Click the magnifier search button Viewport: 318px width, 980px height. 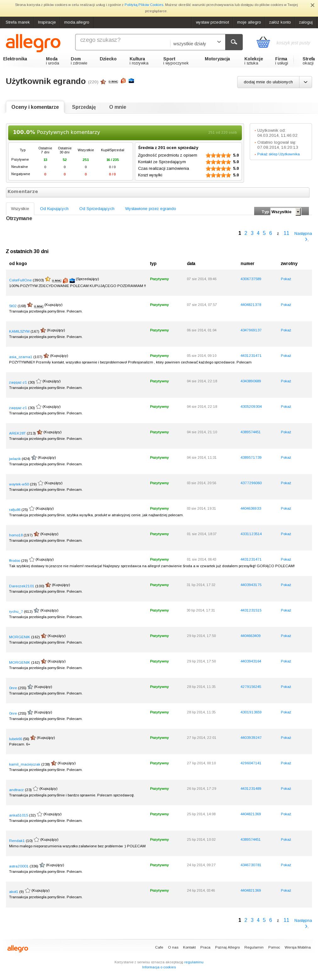pyautogui.click(x=234, y=42)
